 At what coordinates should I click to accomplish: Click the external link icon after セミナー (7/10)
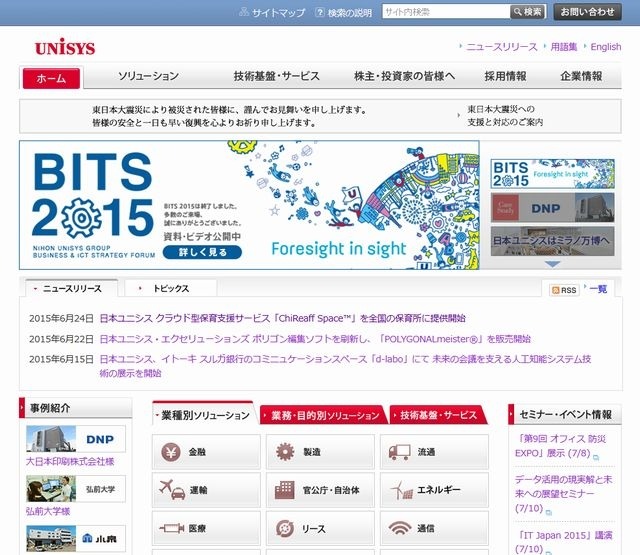pos(549,513)
